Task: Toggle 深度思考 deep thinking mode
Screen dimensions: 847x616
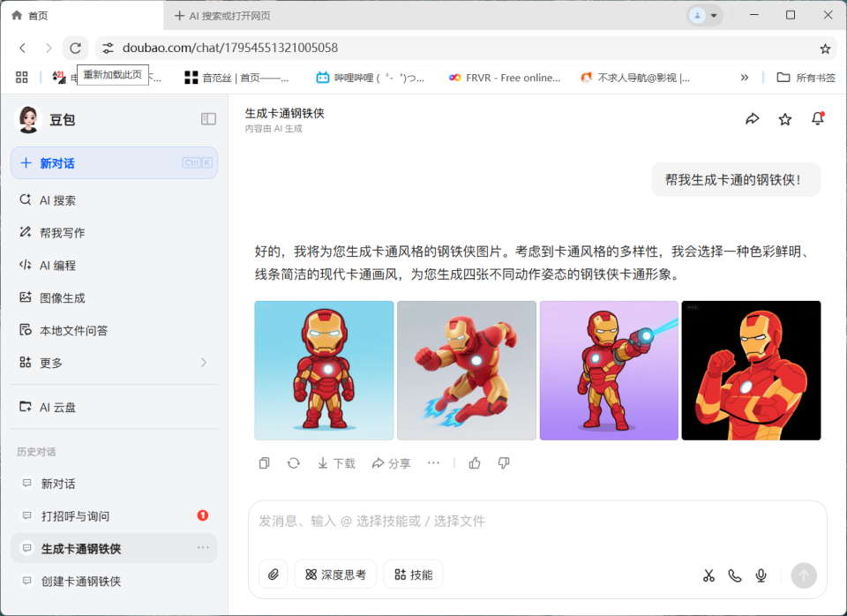Action: (x=335, y=575)
